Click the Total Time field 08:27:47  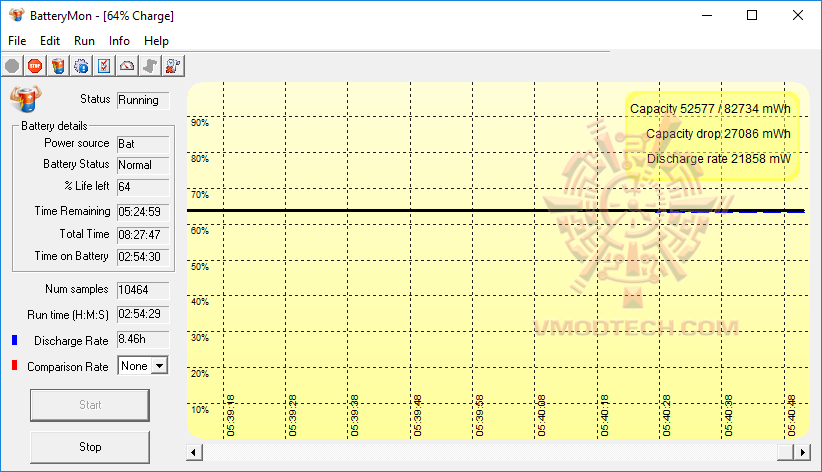143,234
